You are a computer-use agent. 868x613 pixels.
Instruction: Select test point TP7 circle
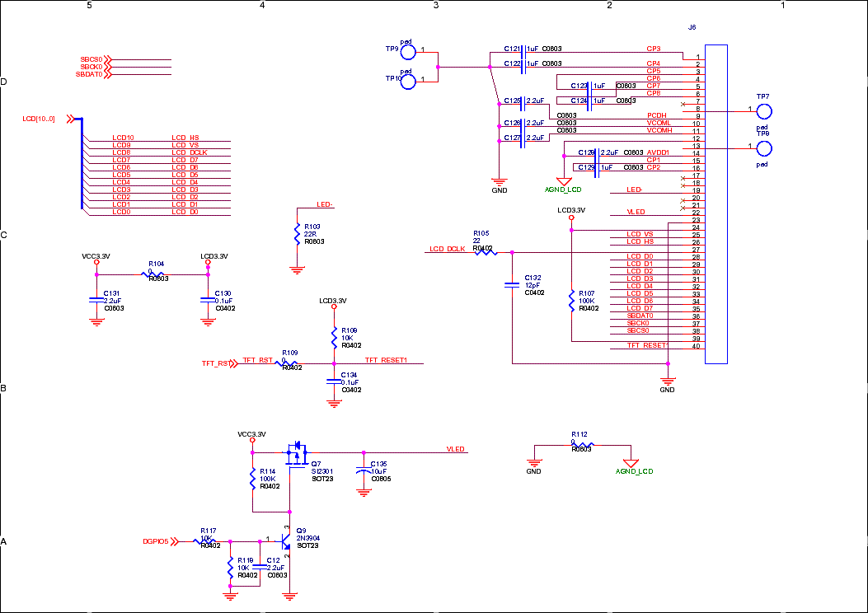[764, 110]
